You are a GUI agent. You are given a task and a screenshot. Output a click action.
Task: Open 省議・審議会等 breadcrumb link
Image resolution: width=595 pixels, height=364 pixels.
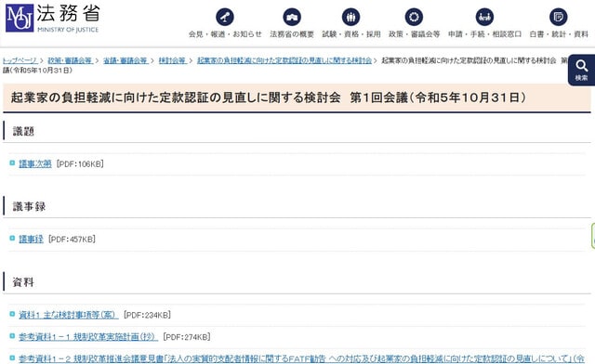click(x=126, y=60)
